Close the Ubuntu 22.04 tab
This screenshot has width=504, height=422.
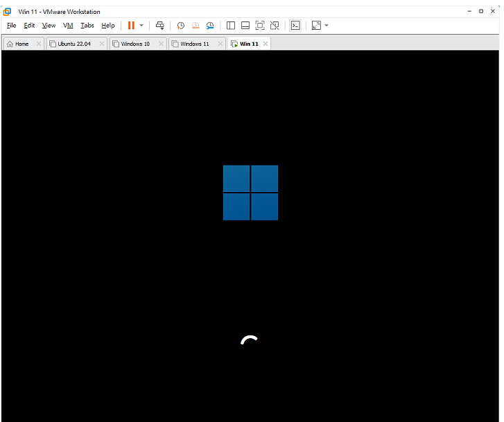(102, 44)
